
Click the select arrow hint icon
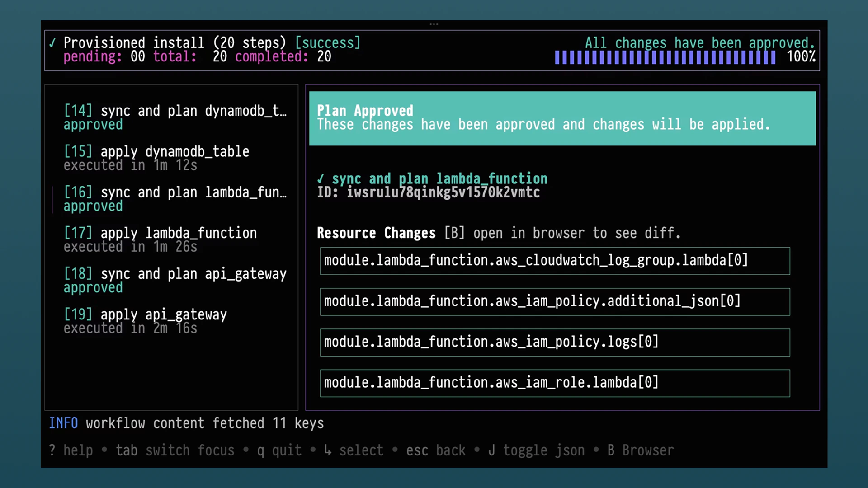328,450
